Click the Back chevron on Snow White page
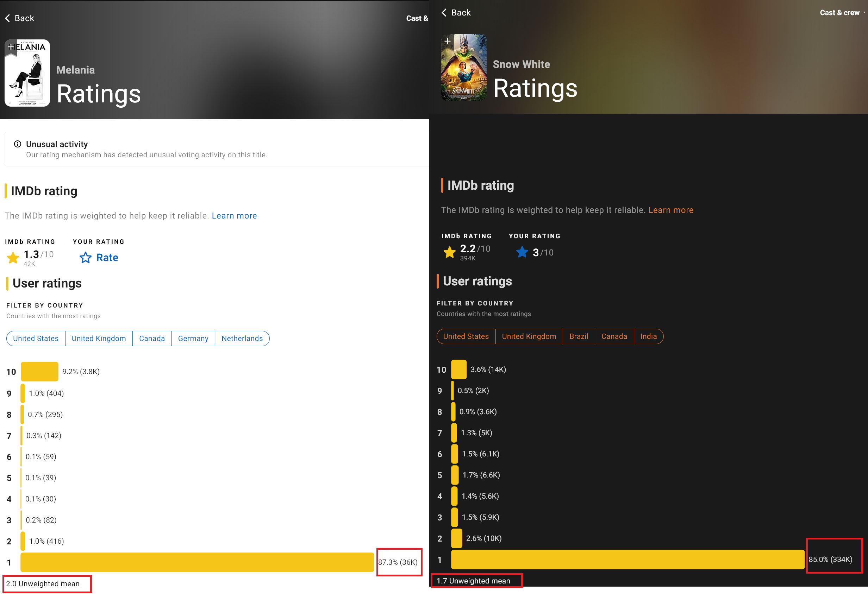This screenshot has height=594, width=868. point(444,13)
